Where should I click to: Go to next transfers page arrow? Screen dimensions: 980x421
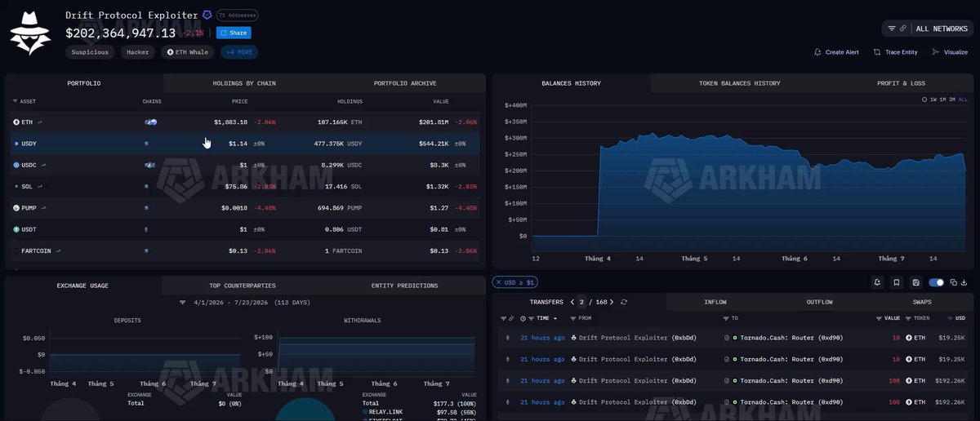pos(612,302)
